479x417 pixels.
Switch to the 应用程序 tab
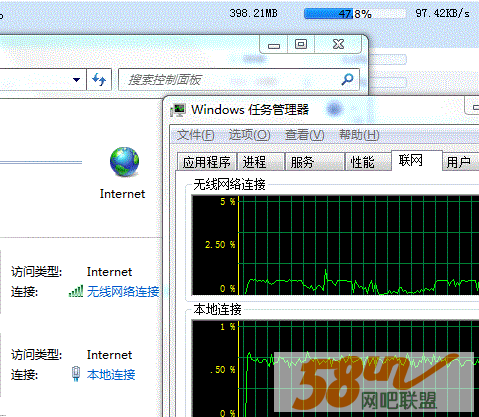[x=207, y=162]
